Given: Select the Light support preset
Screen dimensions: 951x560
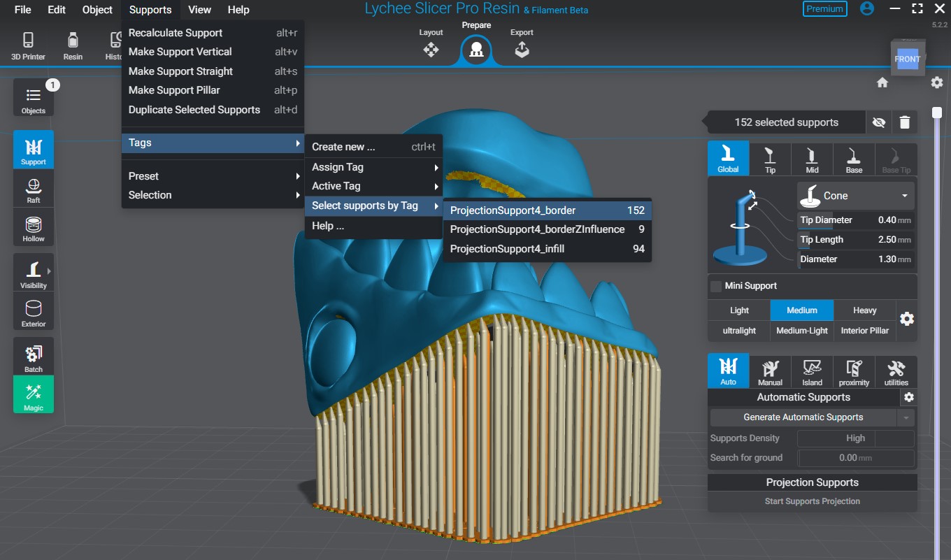Looking at the screenshot, I should [739, 310].
